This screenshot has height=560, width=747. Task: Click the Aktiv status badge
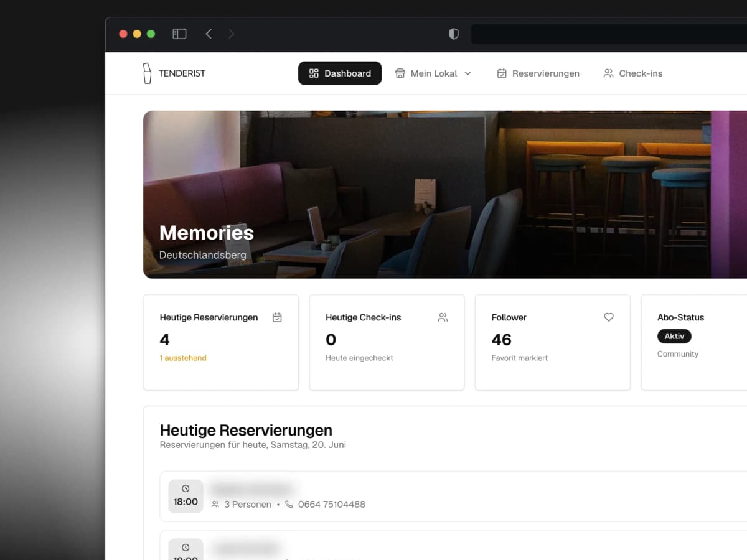[674, 336]
